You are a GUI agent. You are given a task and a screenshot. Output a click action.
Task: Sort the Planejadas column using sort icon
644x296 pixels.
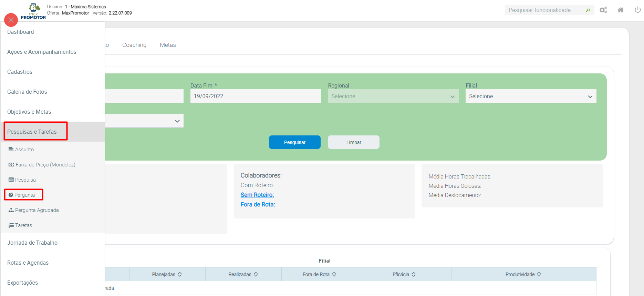tap(180, 274)
